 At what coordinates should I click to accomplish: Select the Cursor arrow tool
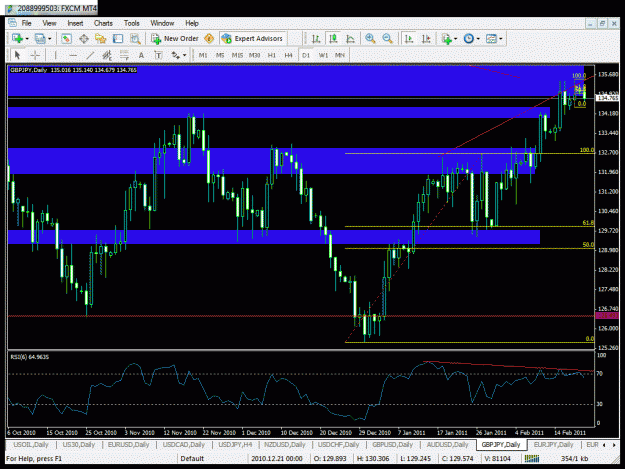17,55
